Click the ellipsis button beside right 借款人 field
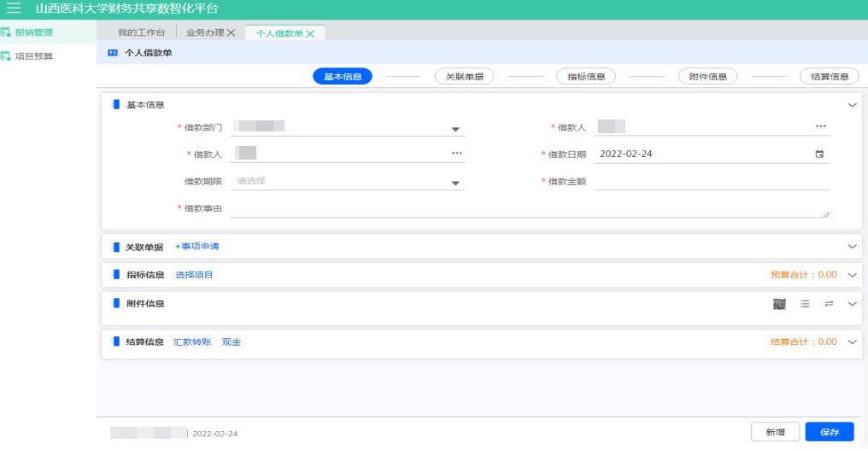868x449 pixels. 820,127
